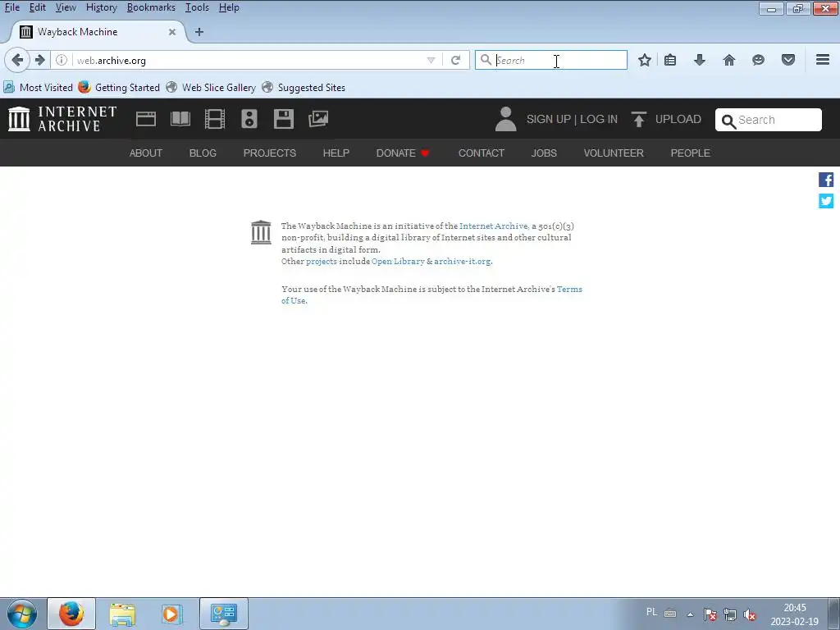The image size is (840, 630).
Task: Open Most Visited bookmarks folder
Action: [38, 87]
